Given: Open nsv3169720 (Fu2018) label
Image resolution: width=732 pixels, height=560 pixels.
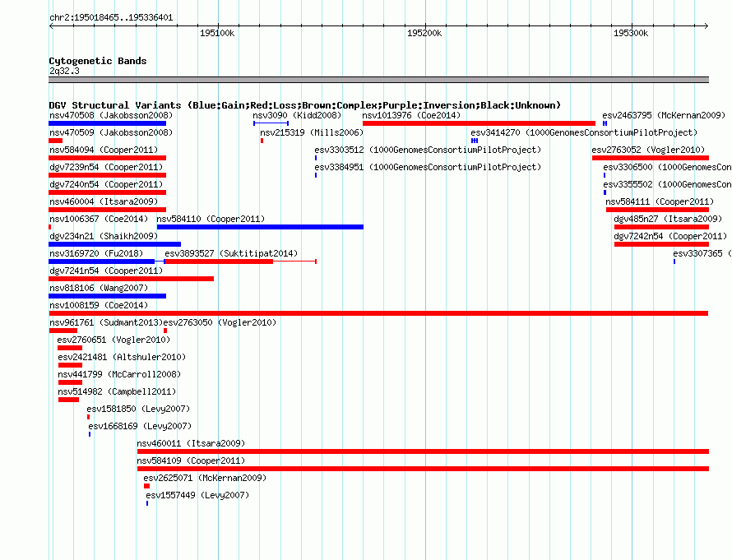Looking at the screenshot, I should tap(96, 253).
